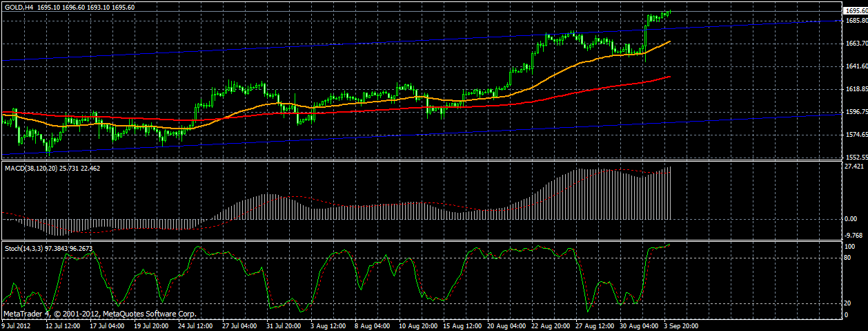Click the 3 Sep 20:00 time label
868x331 pixels.
coord(680,325)
